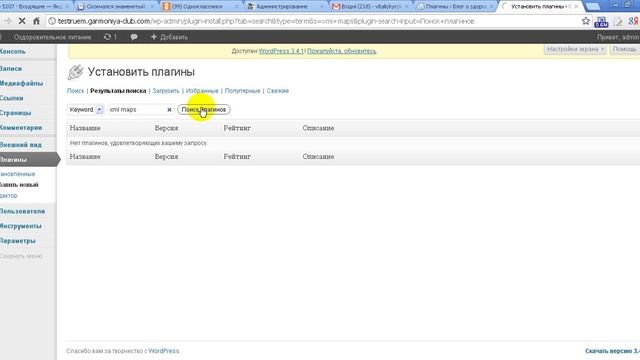Open the Добавить menu in admin bar
The width and height of the screenshot is (640, 360).
pos(169,37)
